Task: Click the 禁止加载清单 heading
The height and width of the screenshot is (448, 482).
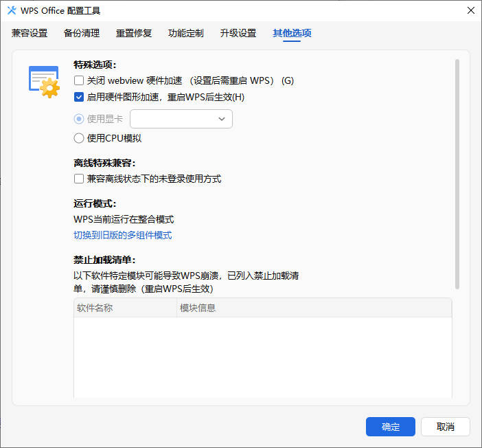Action: pyautogui.click(x=104, y=260)
